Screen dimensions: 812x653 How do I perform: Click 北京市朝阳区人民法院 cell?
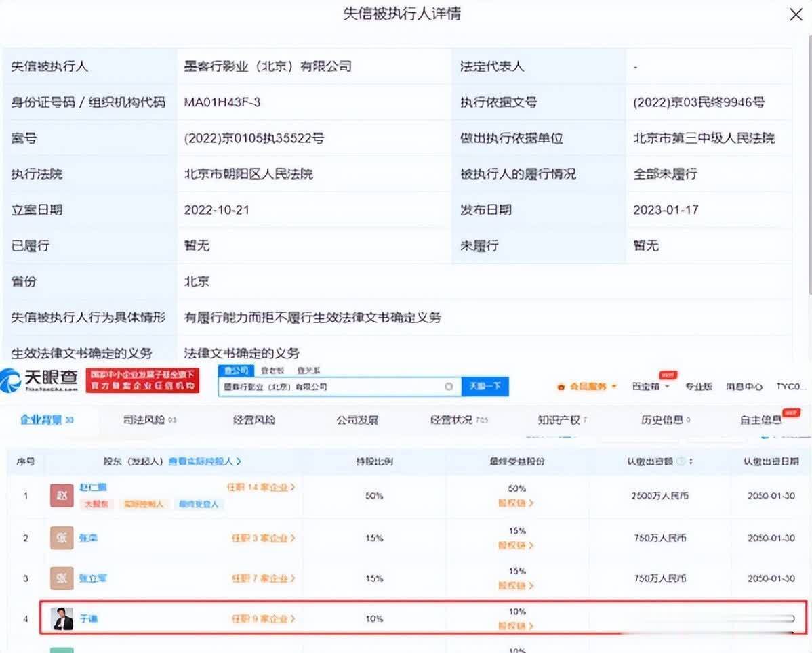pos(249,174)
